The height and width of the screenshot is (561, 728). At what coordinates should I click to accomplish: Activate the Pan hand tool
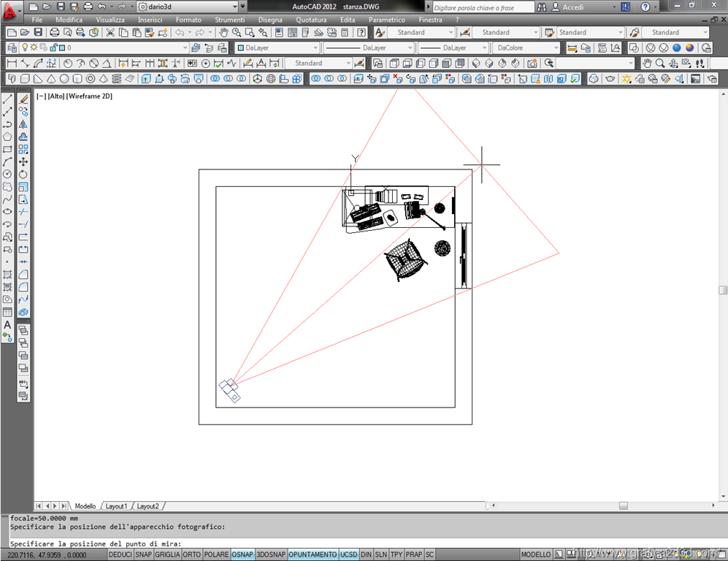223,33
